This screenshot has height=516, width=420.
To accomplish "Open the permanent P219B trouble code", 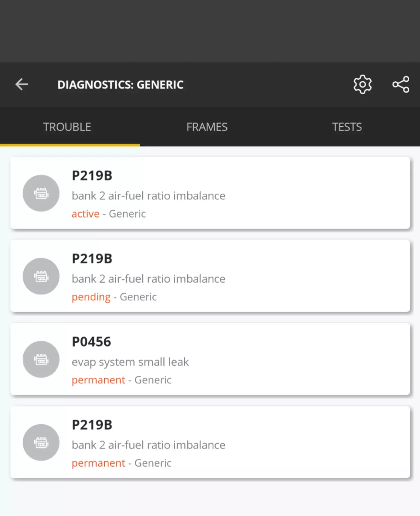I will [x=210, y=442].
